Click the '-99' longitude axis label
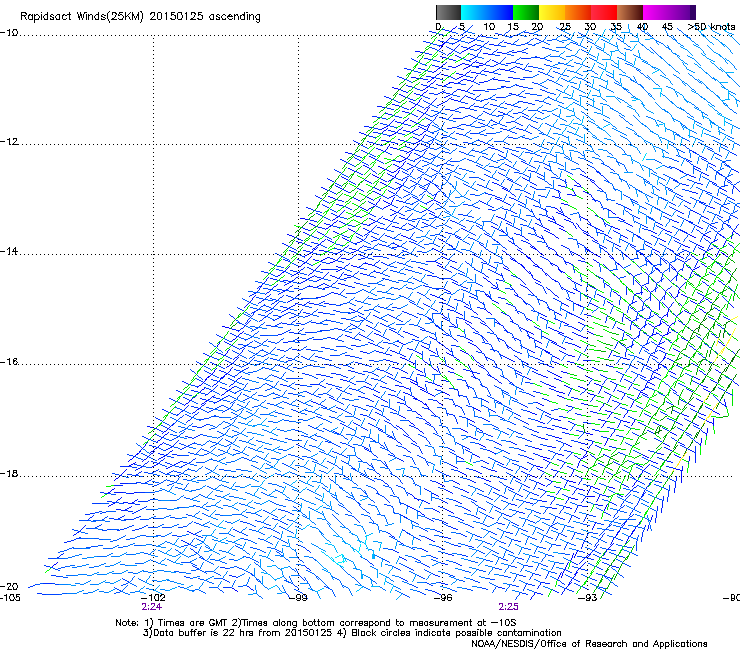This screenshot has height=650, width=740. 298,598
